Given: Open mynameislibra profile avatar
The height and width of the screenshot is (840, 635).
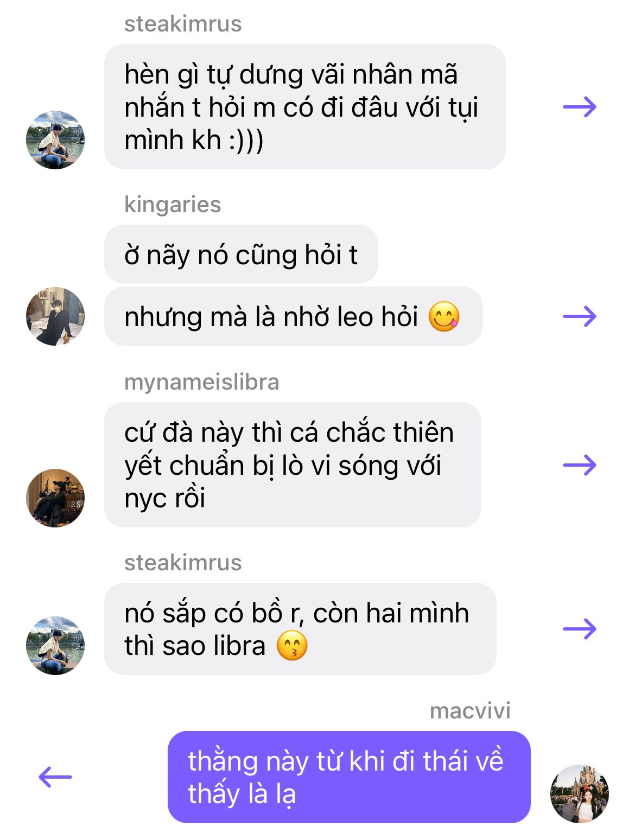Looking at the screenshot, I should point(55,498).
